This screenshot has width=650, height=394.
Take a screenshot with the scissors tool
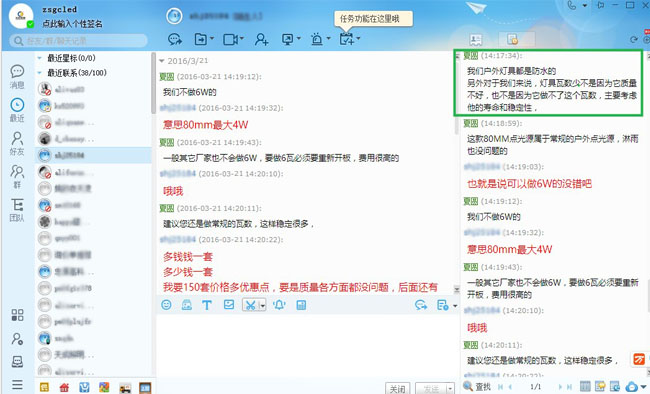(250, 305)
